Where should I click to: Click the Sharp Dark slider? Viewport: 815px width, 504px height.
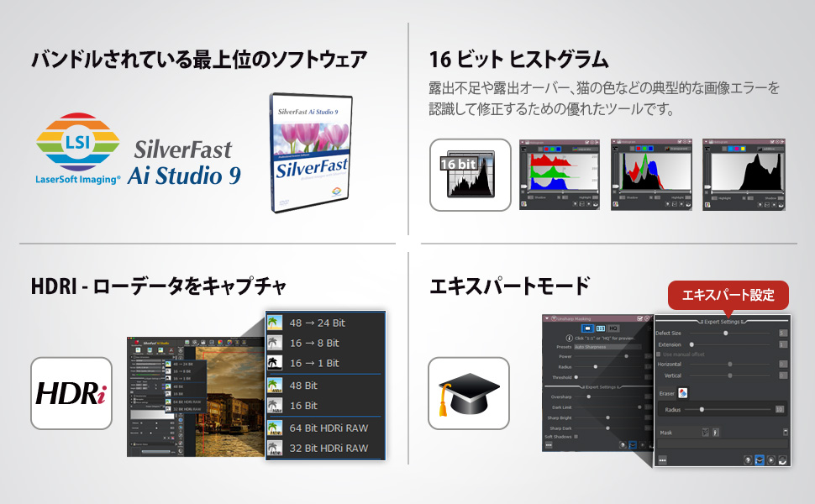click(608, 428)
